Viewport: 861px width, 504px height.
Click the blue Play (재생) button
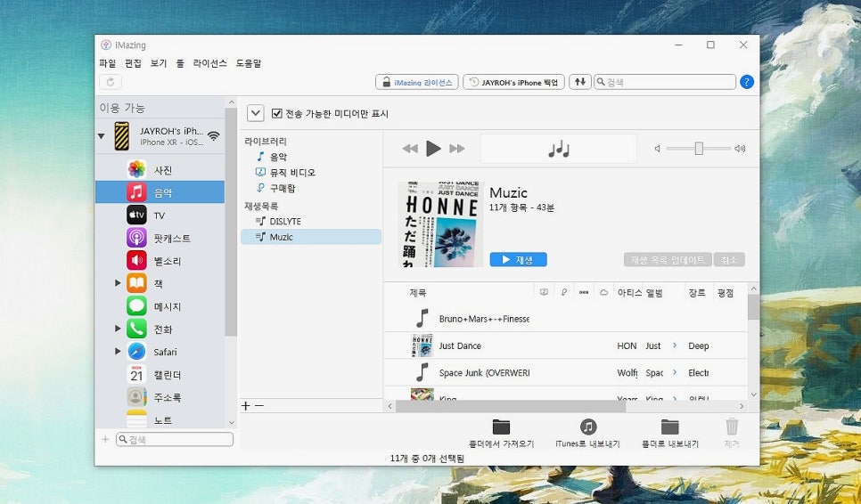518,259
